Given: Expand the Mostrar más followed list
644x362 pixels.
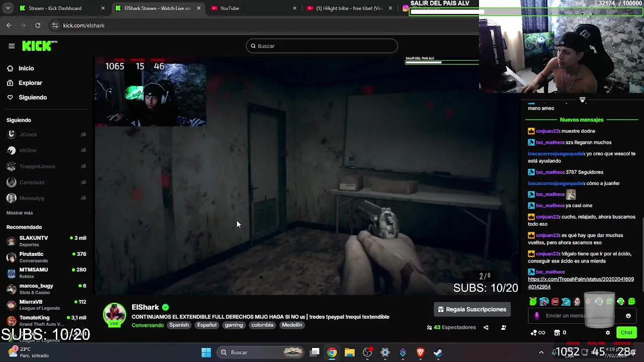Looking at the screenshot, I should (x=20, y=213).
